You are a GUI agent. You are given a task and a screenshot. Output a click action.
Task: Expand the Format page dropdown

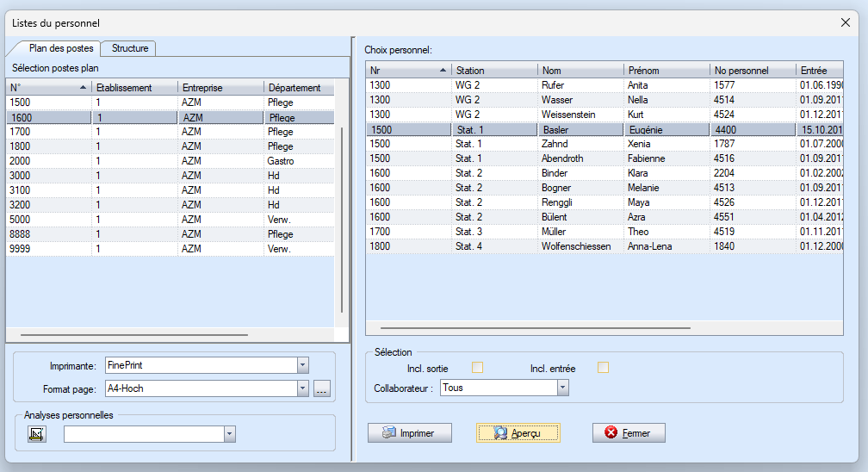[302, 388]
